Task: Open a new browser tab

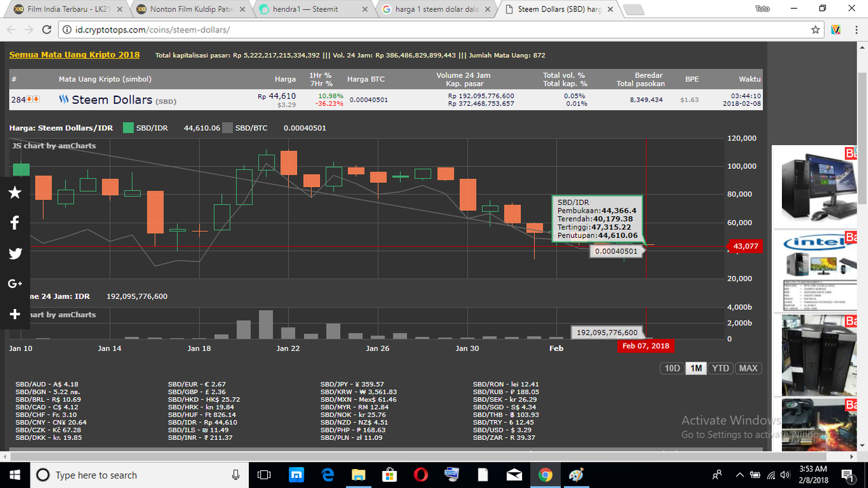Action: pyautogui.click(x=633, y=9)
